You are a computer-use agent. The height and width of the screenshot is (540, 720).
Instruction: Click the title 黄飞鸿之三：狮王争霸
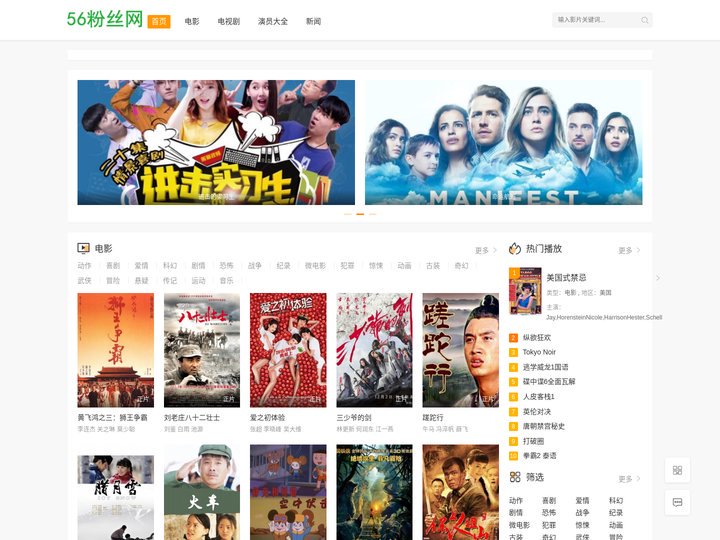pyautogui.click(x=112, y=418)
